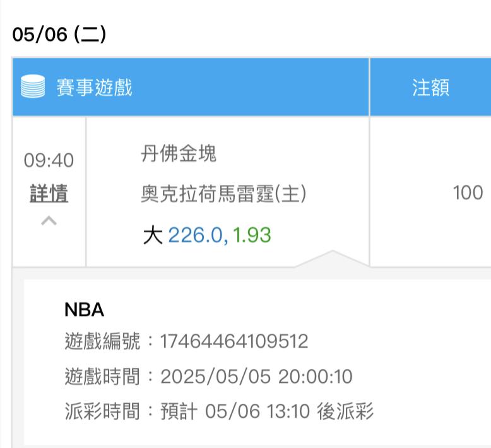The image size is (491, 448).
Task: Click the 丹佛金塊 team name
Action: tap(179, 153)
